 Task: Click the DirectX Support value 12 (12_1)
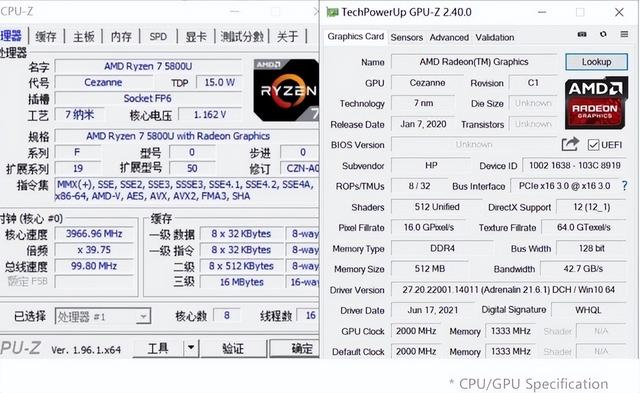click(x=591, y=207)
